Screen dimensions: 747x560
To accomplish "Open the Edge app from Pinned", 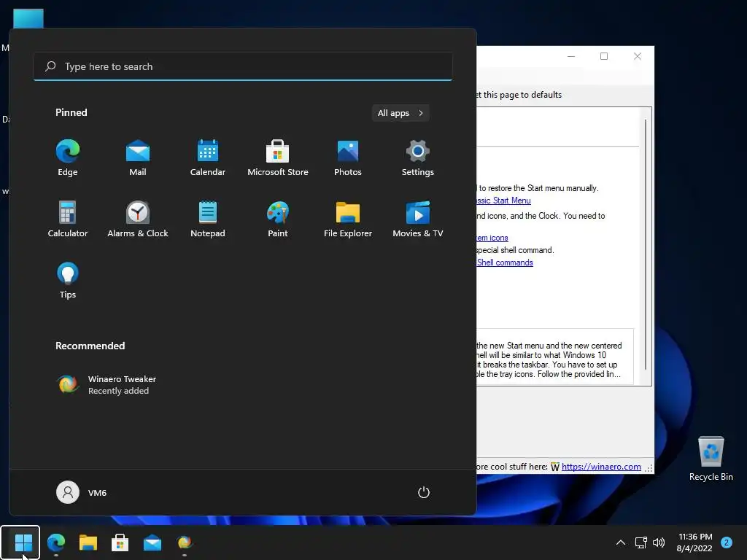I will point(68,158).
